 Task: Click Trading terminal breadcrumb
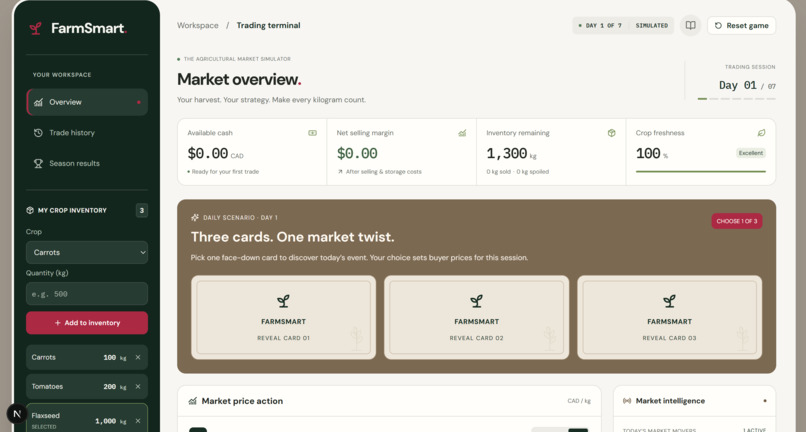[x=268, y=25]
